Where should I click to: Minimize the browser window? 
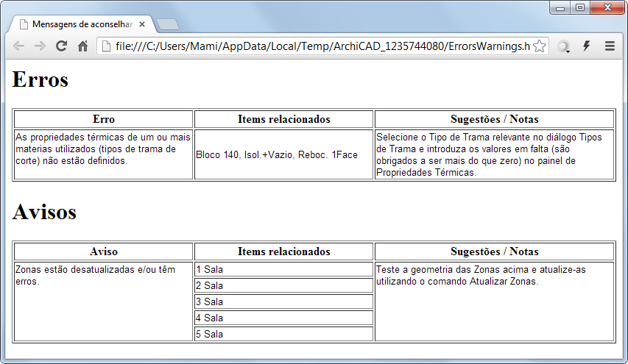(560, 7)
